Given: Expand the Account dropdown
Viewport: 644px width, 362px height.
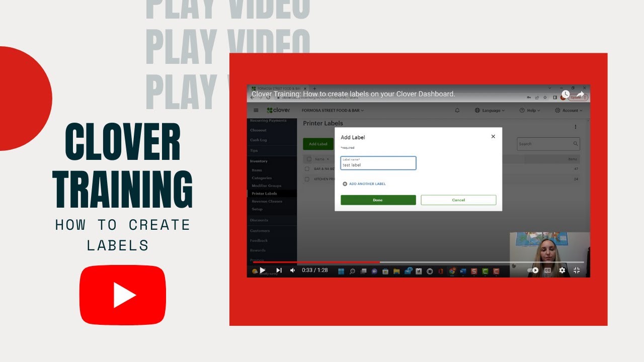Looking at the screenshot, I should pyautogui.click(x=569, y=110).
